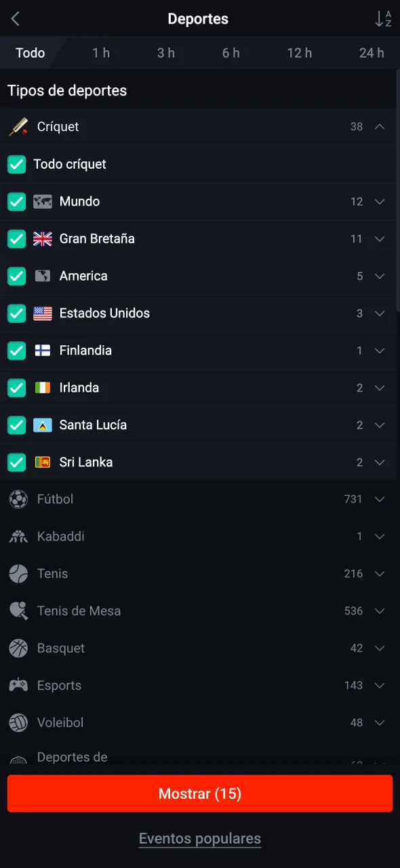Tap the Kabaddi wrestlers icon
Screen dimensions: 400x868
pyautogui.click(x=18, y=536)
